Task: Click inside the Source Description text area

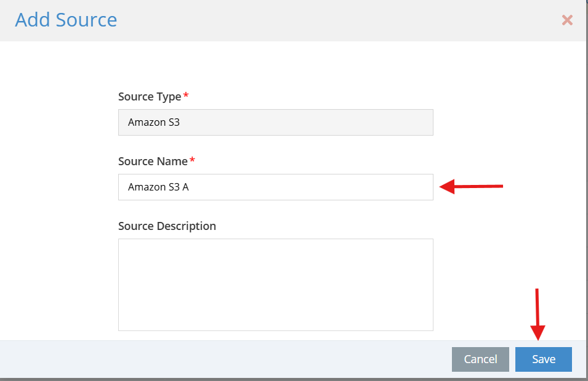Action: click(x=276, y=285)
